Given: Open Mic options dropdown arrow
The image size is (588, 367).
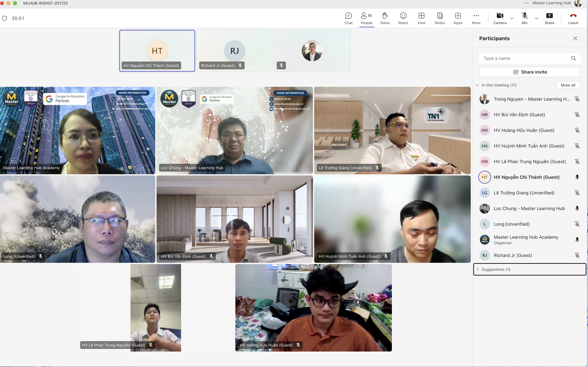Looking at the screenshot, I should (x=537, y=18).
